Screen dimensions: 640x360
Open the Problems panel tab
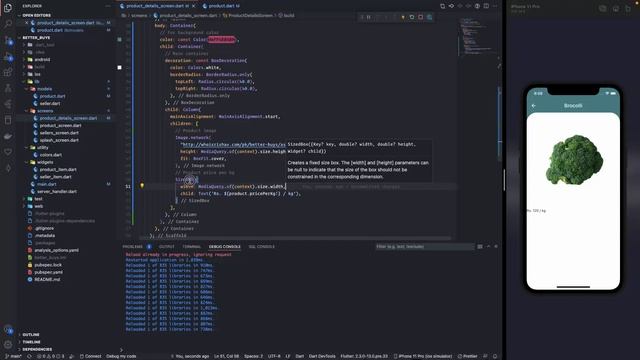[133, 247]
